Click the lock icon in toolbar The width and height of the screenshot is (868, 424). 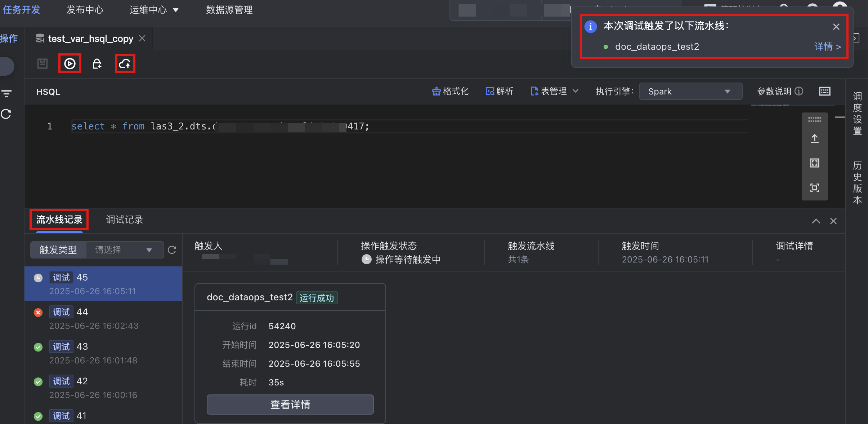coord(97,64)
